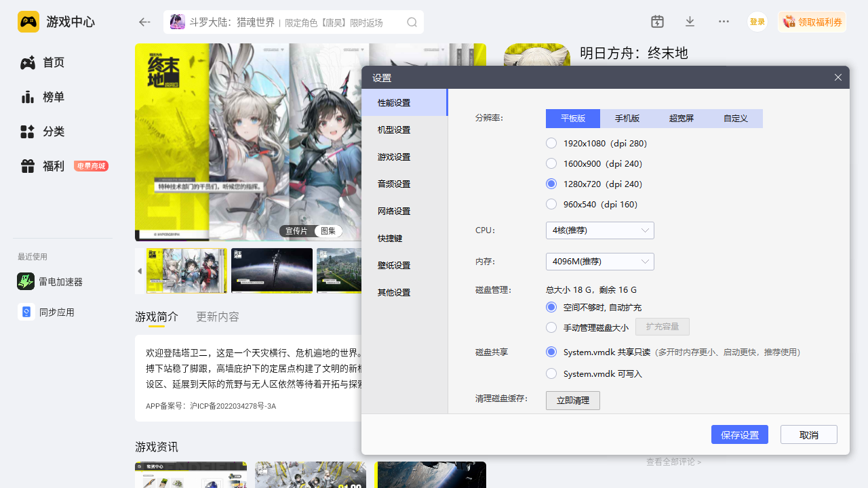The height and width of the screenshot is (488, 868).
Task: Select 1920x1080 (dpi 280) resolution
Action: tap(551, 143)
